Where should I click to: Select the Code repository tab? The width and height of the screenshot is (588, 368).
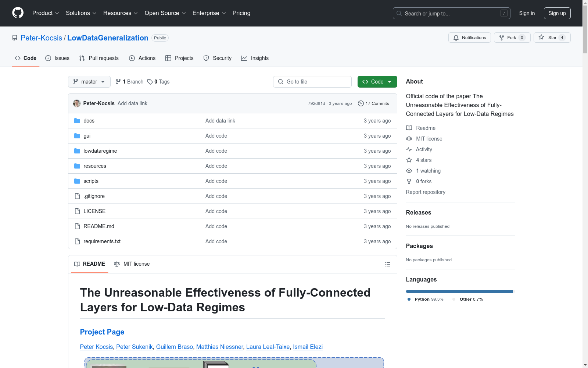point(26,58)
